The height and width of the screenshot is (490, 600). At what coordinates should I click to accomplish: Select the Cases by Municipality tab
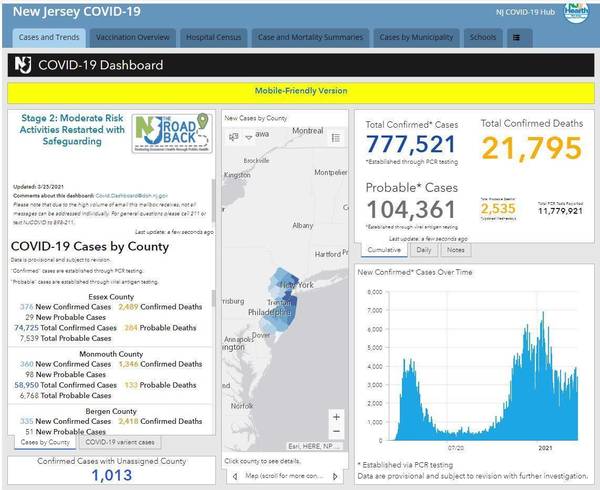[x=417, y=37]
